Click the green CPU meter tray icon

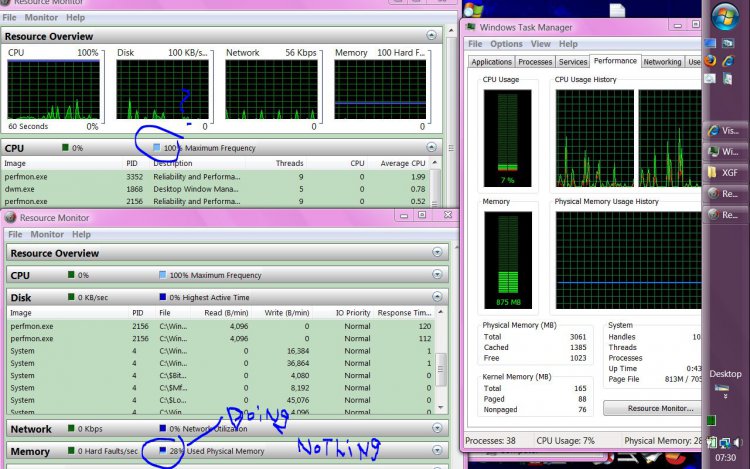coord(711,420)
